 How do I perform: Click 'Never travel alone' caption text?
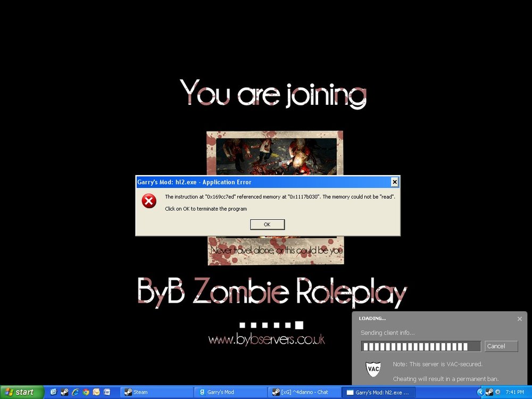click(x=277, y=251)
